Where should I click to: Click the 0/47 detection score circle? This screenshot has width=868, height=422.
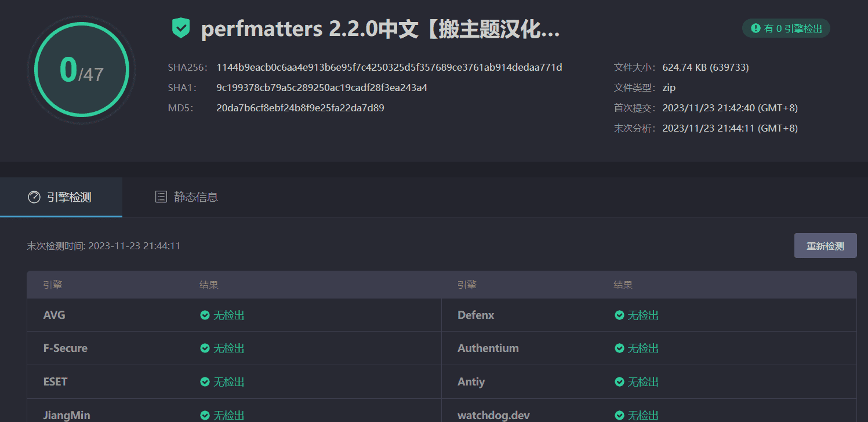pyautogui.click(x=81, y=70)
